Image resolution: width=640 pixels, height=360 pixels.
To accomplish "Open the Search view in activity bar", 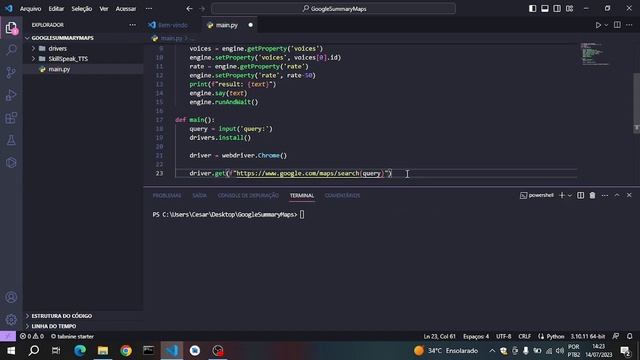I will tap(11, 50).
